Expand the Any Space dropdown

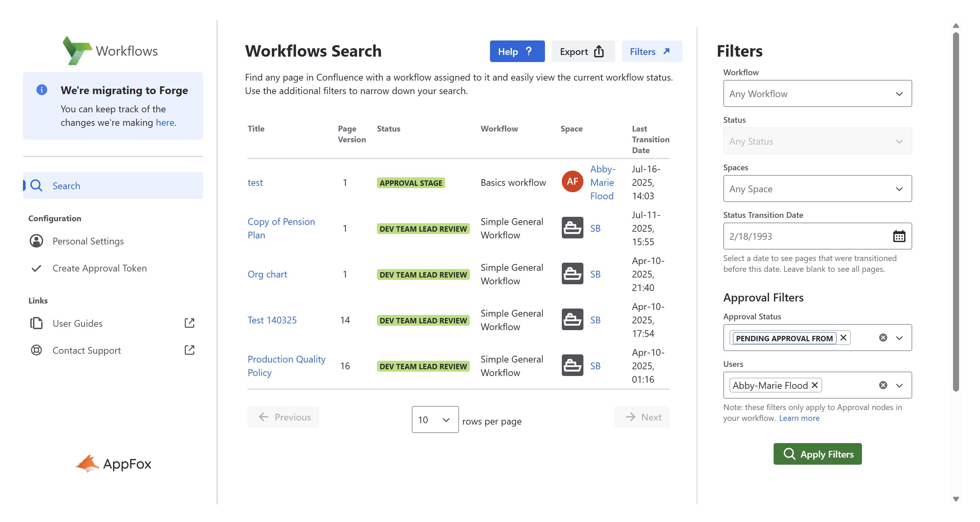point(817,189)
